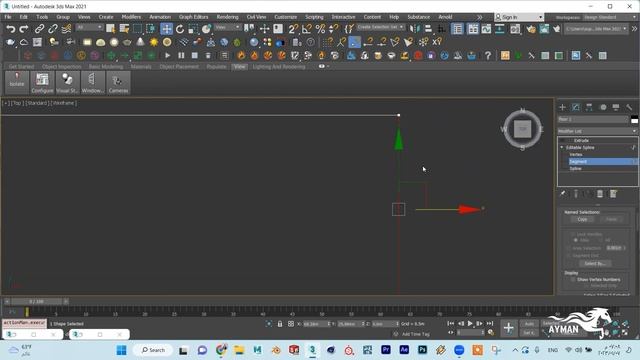The width and height of the screenshot is (640, 360).
Task: Open the Modifier List dropdown
Action: 597,131
